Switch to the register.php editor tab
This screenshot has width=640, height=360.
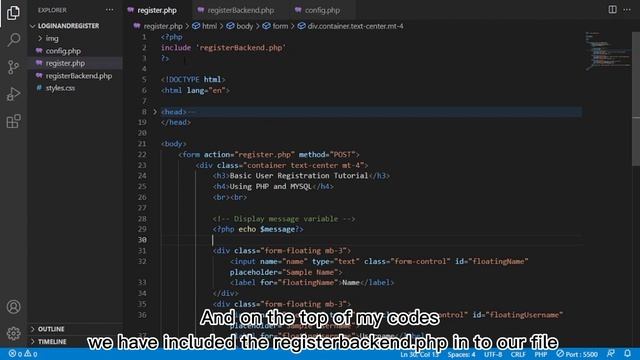pos(157,10)
